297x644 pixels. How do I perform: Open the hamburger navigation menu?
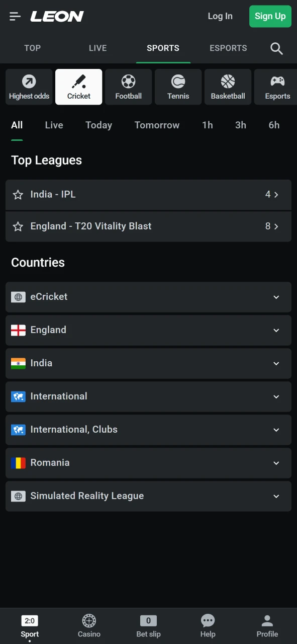point(15,16)
